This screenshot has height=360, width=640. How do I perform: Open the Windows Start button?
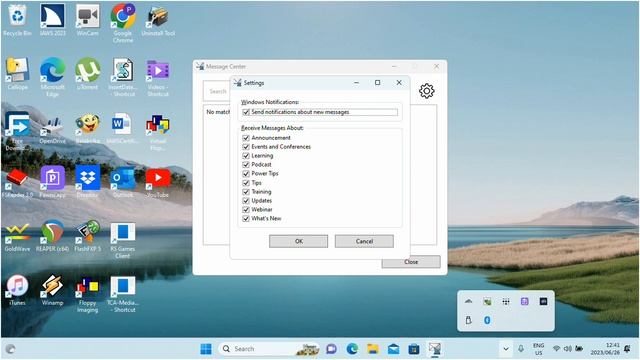pos(206,349)
